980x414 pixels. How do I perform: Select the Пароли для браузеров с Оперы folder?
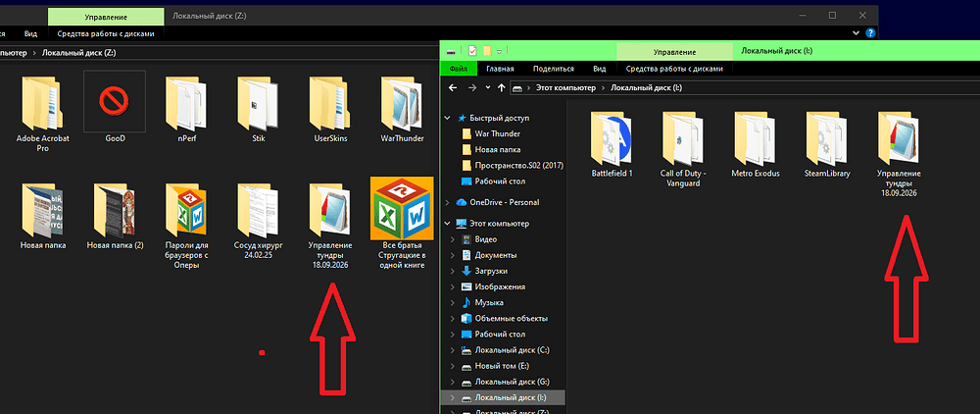(x=186, y=225)
